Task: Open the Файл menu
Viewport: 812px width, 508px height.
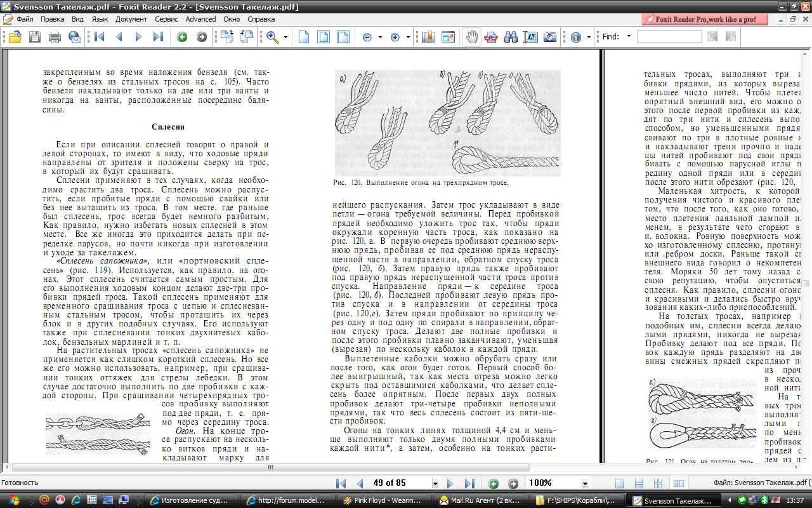Action: click(25, 19)
